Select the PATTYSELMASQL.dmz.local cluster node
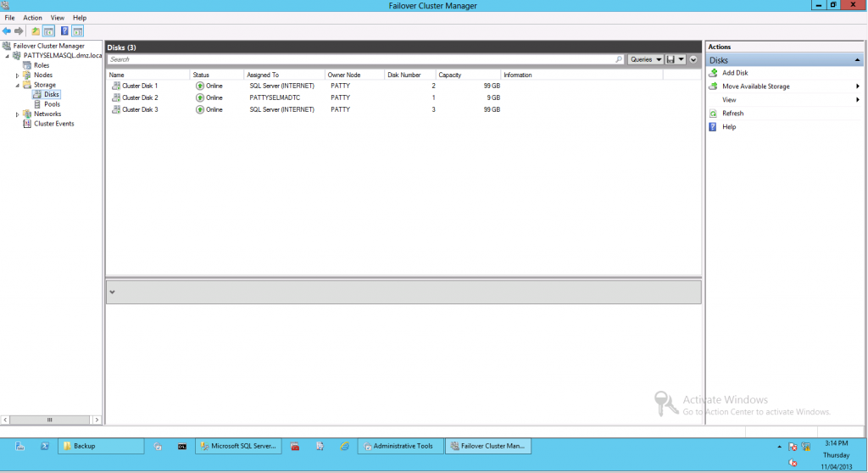Screen dimensions: 868x473 [63, 55]
